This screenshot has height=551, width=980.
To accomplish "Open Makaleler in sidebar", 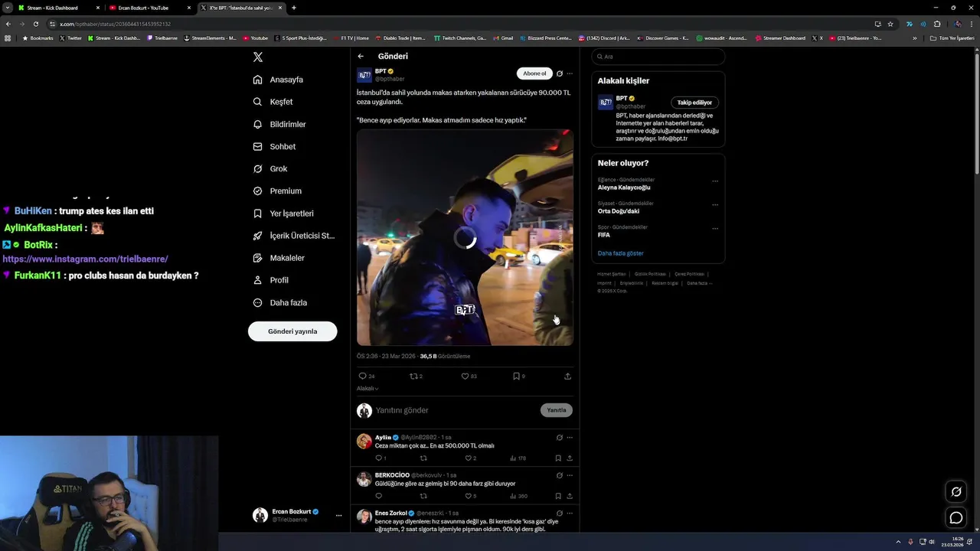I will [279, 258].
